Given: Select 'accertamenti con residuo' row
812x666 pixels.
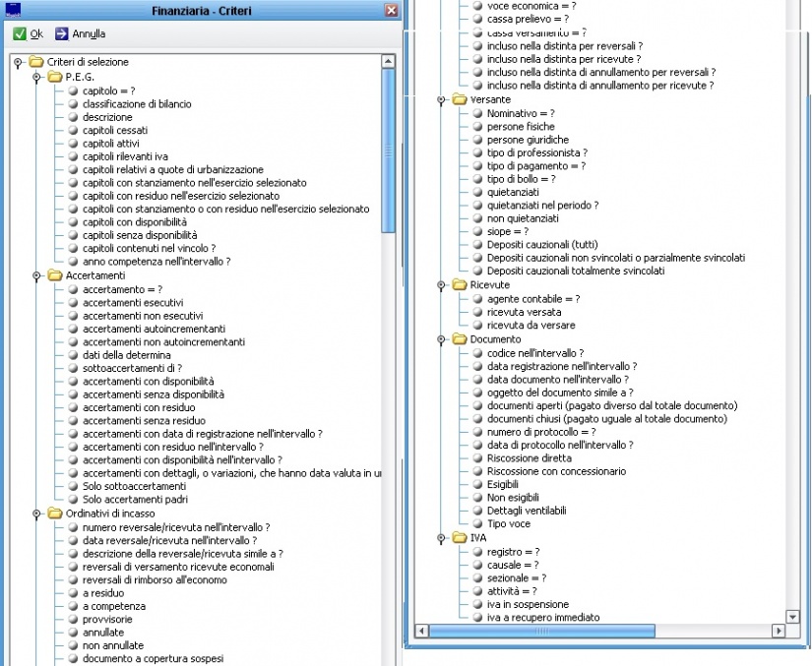Looking at the screenshot, I should point(140,408).
